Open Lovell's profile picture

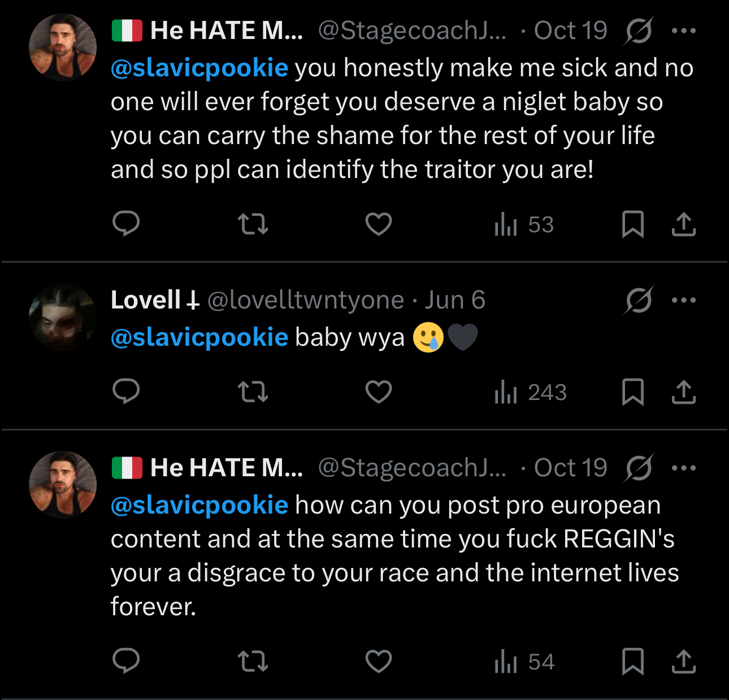(63, 317)
